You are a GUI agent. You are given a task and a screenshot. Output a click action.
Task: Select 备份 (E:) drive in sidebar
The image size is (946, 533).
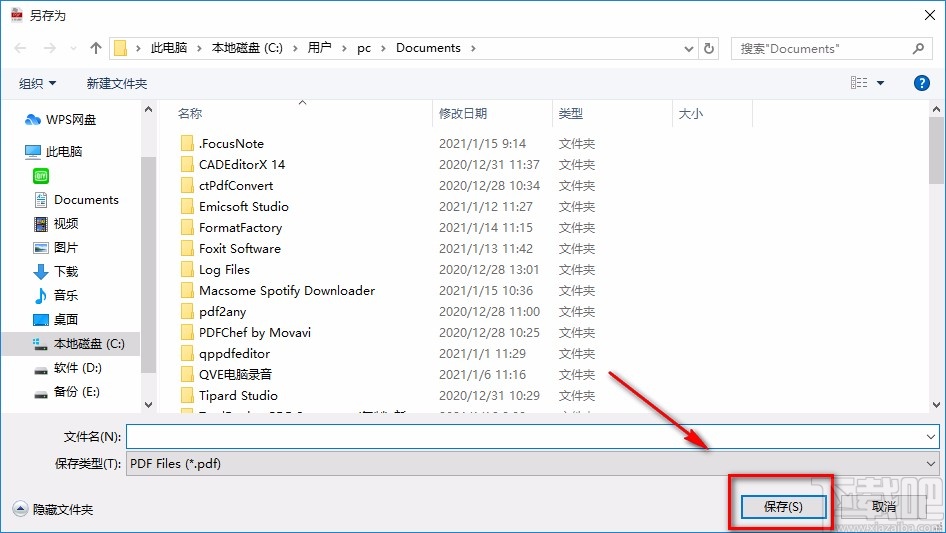tap(66, 392)
